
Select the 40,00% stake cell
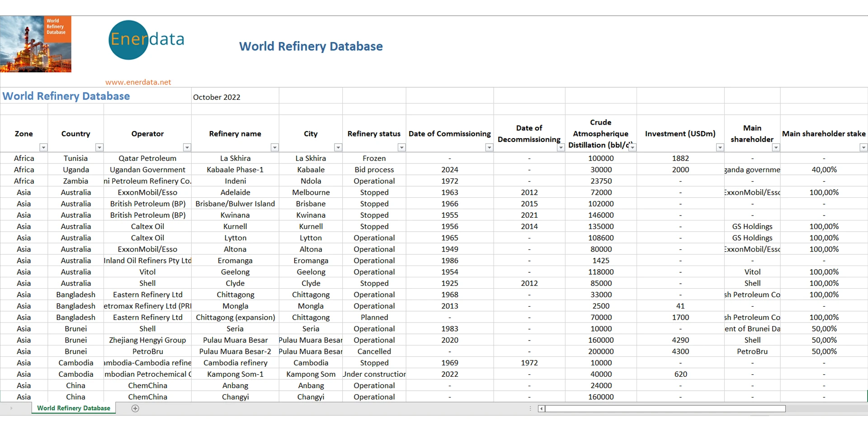(824, 170)
